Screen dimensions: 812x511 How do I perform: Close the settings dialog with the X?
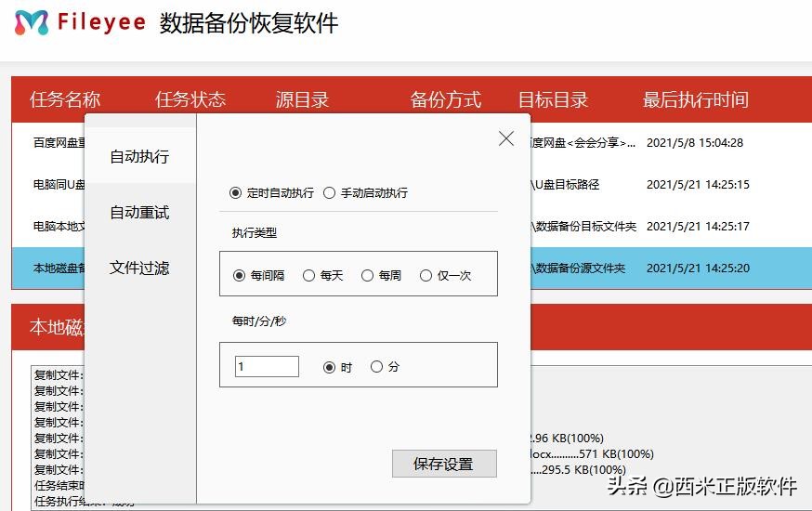tap(506, 138)
